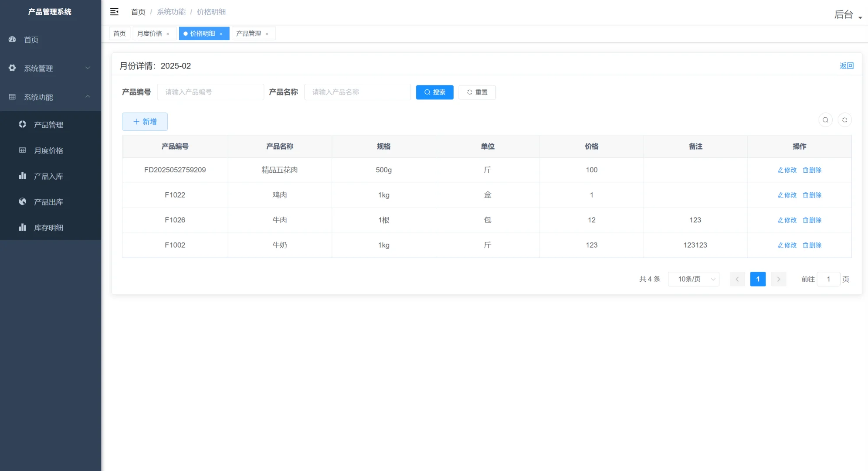The width and height of the screenshot is (868, 471).
Task: Click the 返回 link
Action: point(846,65)
